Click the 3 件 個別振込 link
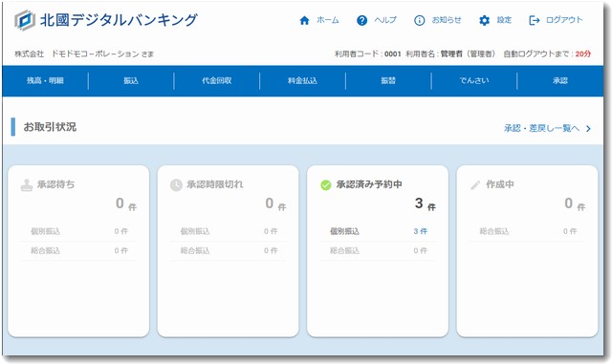 (x=421, y=231)
